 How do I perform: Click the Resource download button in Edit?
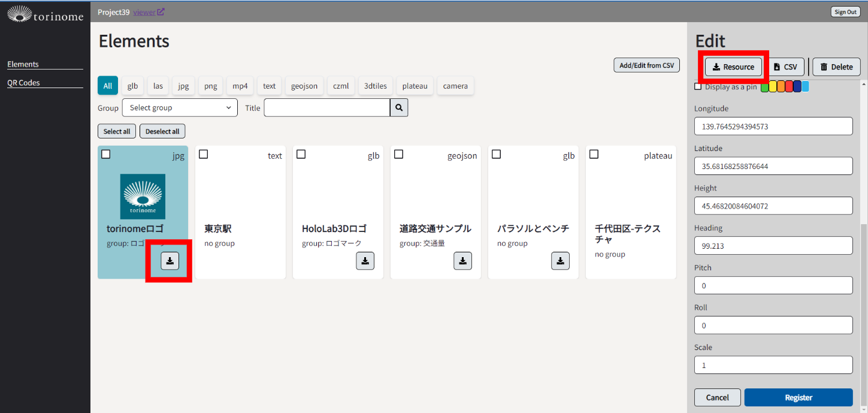[x=733, y=67]
